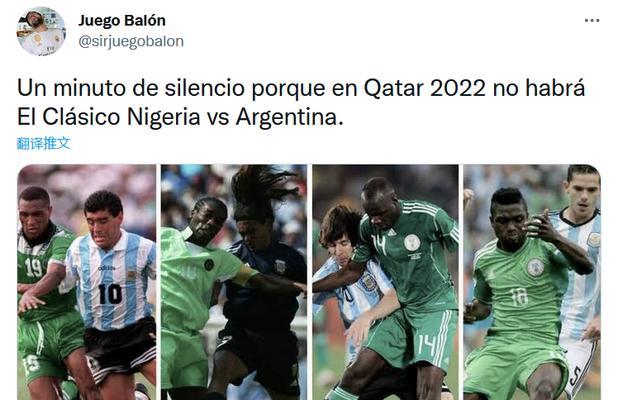Open the fourth photo with the green number 18 shirt
This screenshot has height=400, width=618.
coord(532,282)
